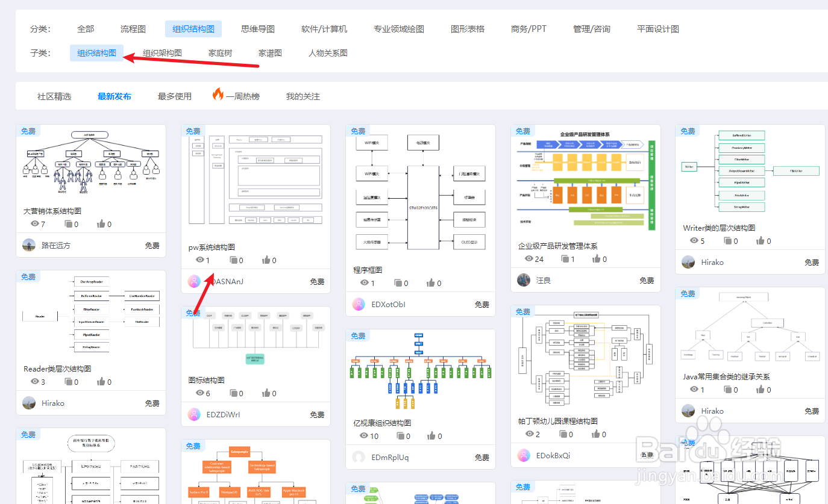This screenshot has height=504, width=828.
Task: Switch to the 社区精选 tab
Action: pyautogui.click(x=54, y=95)
